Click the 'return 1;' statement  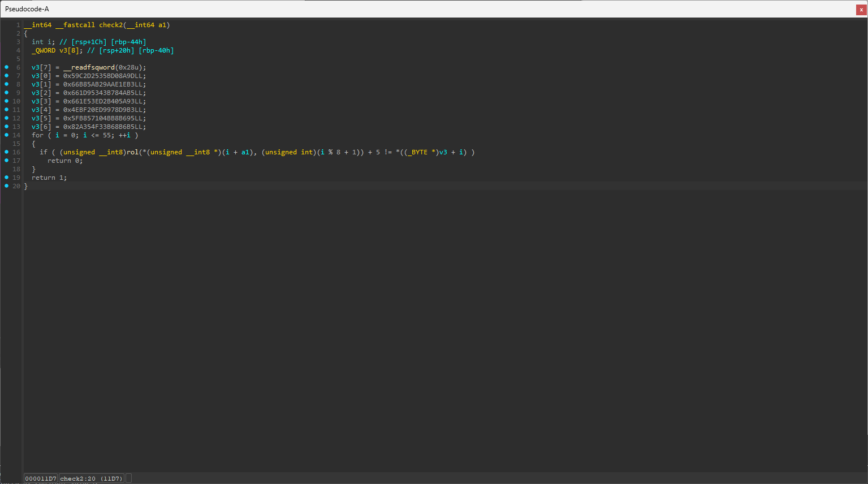[x=49, y=178]
